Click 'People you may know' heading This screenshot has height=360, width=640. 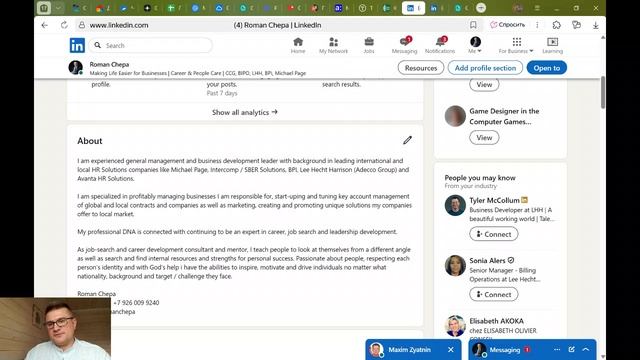480,178
